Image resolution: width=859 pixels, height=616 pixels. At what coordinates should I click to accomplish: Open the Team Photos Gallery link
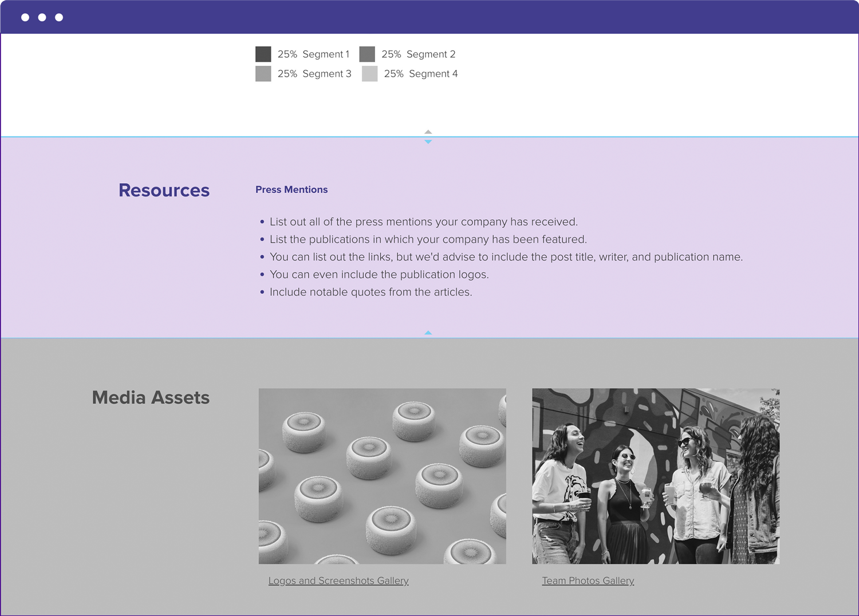click(x=588, y=581)
